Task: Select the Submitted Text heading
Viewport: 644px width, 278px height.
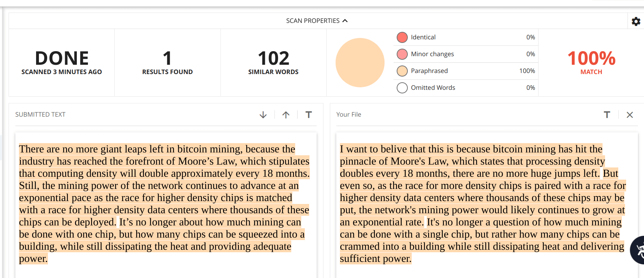Action: pos(40,114)
